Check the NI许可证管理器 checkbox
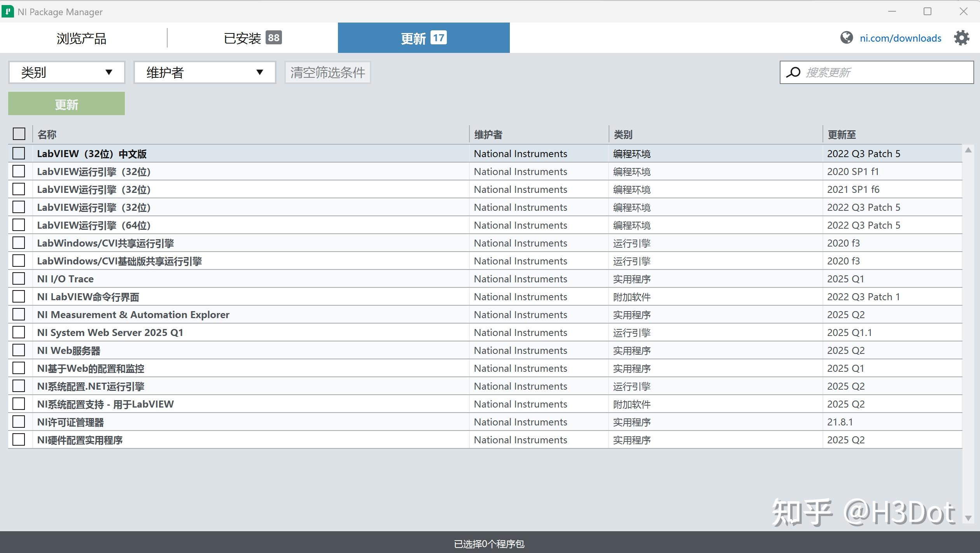 coord(19,422)
